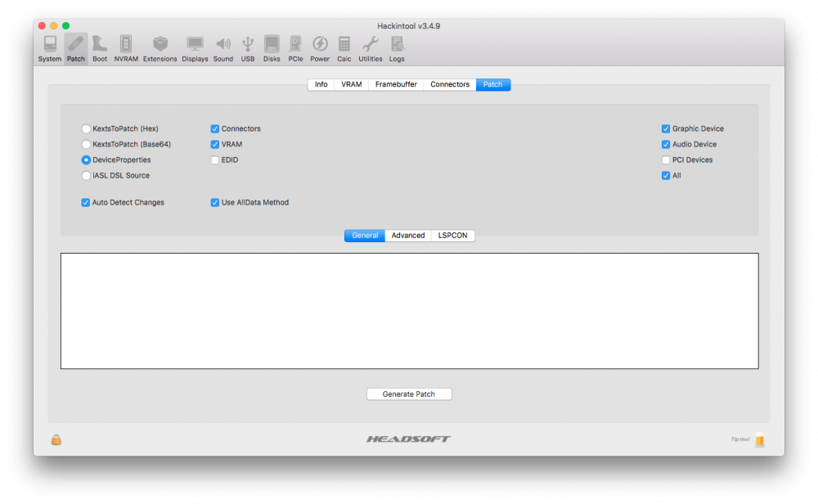Select KextsToPatch (Base64) radio button
The width and height of the screenshot is (818, 504).
tap(86, 144)
